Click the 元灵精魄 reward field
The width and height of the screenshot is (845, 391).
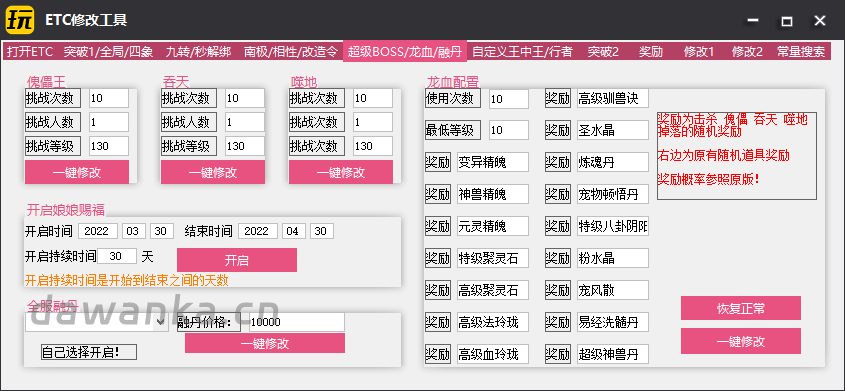(x=493, y=226)
